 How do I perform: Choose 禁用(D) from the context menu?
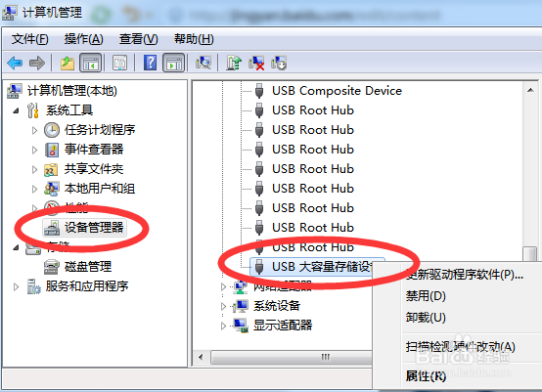(426, 296)
